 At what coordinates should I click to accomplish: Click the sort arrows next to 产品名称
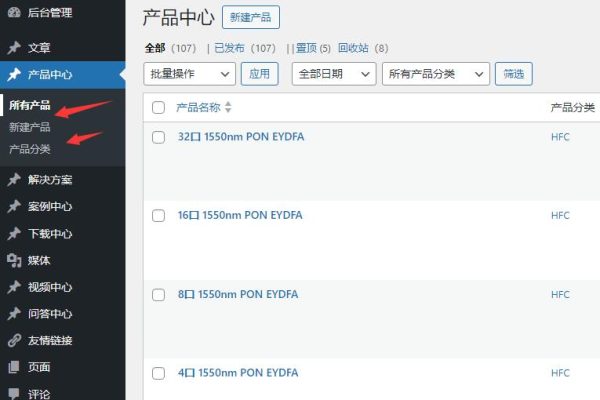coord(228,107)
